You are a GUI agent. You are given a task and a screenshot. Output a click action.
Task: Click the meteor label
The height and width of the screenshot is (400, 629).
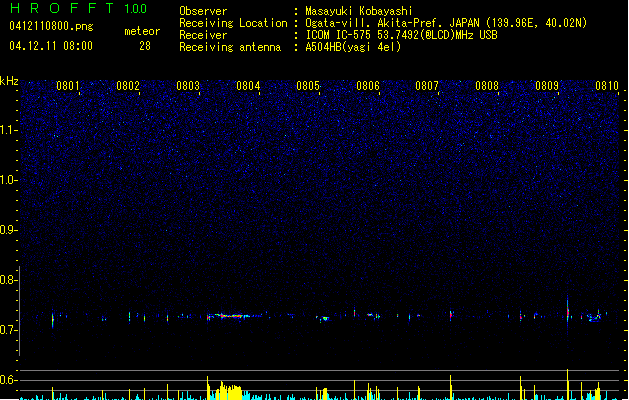pyautogui.click(x=142, y=31)
